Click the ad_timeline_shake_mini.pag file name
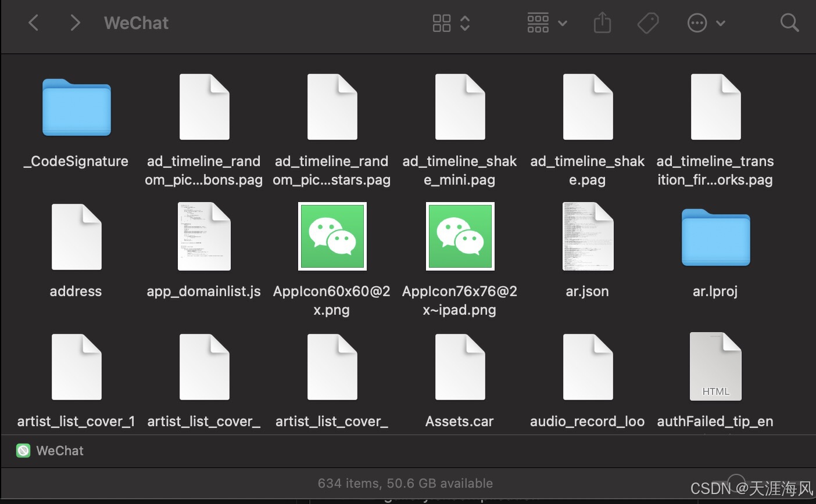The height and width of the screenshot is (504, 816). [460, 170]
